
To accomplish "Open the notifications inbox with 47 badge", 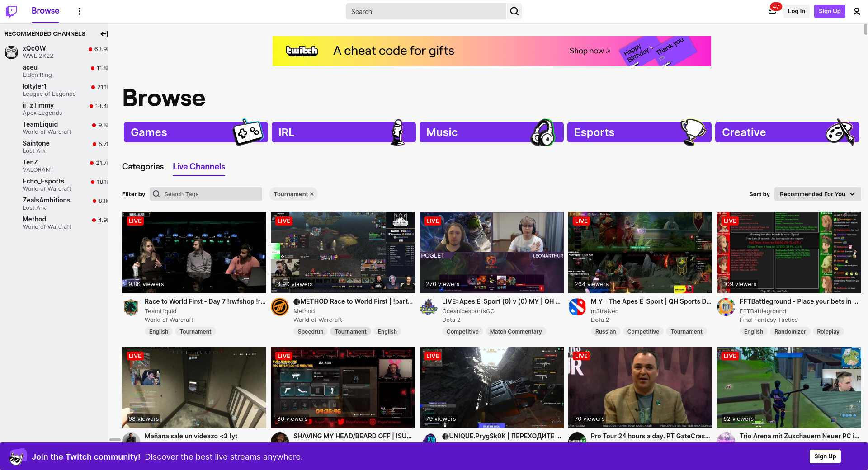I will pos(772,11).
